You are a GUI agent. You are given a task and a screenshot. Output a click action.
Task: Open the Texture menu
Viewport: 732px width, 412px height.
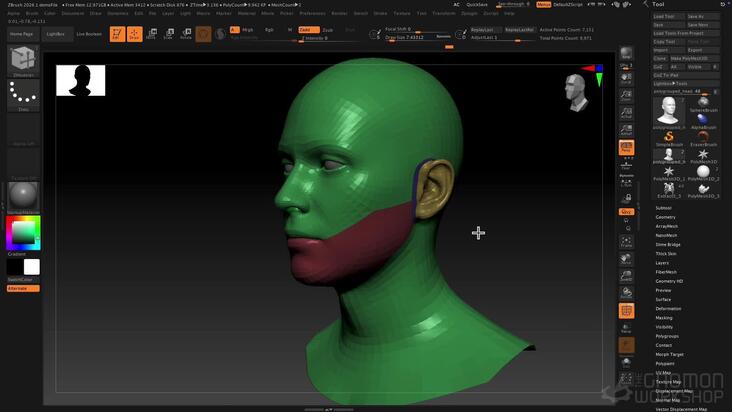click(401, 14)
